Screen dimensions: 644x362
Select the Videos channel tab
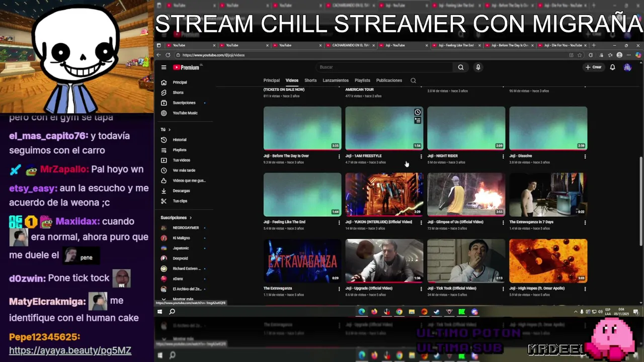pos(292,80)
